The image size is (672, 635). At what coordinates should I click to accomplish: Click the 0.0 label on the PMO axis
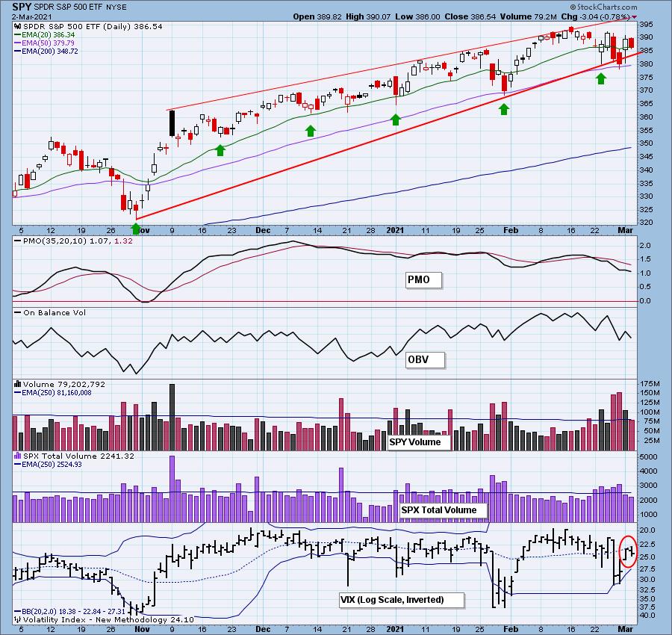(645, 300)
